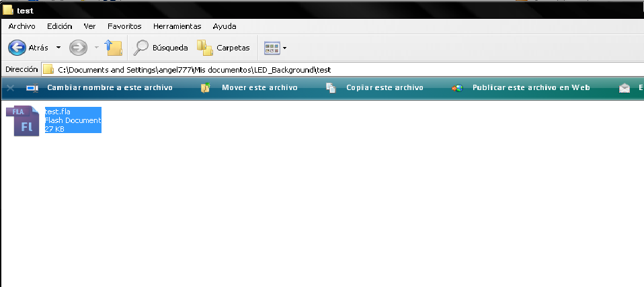Click Copiar este archivo

[x=385, y=87]
